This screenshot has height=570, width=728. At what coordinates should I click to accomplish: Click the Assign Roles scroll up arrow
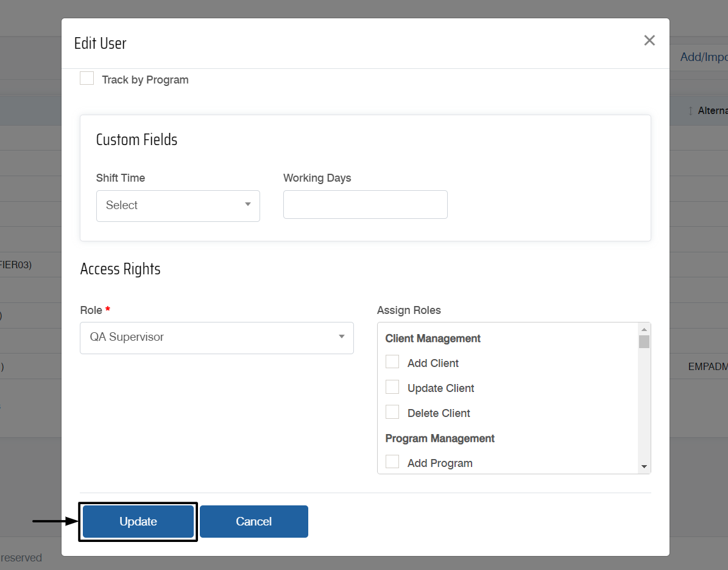click(644, 329)
